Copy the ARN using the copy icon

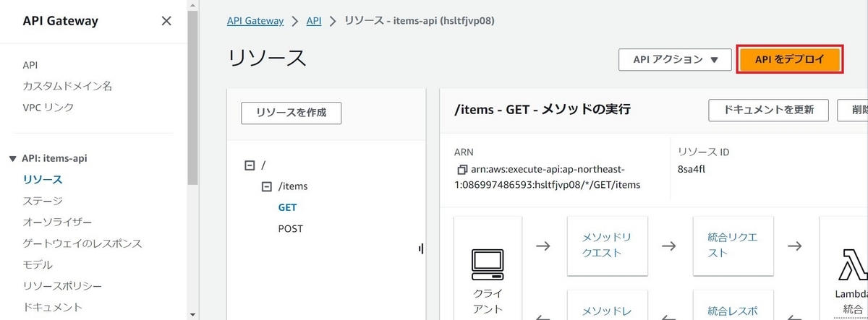point(462,170)
